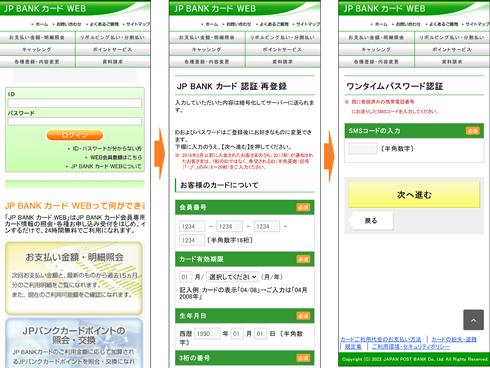Open the 規定集 footer link

click(x=353, y=347)
